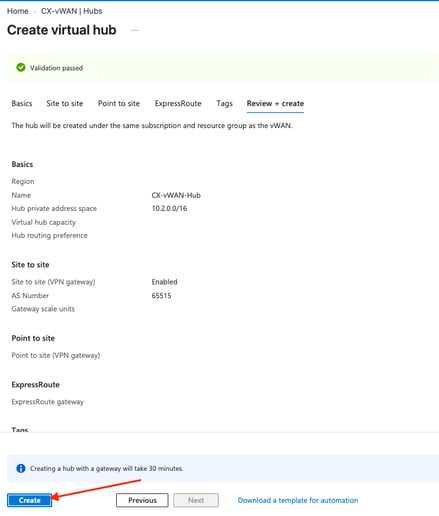Click the Name label under Basics

coord(21,195)
